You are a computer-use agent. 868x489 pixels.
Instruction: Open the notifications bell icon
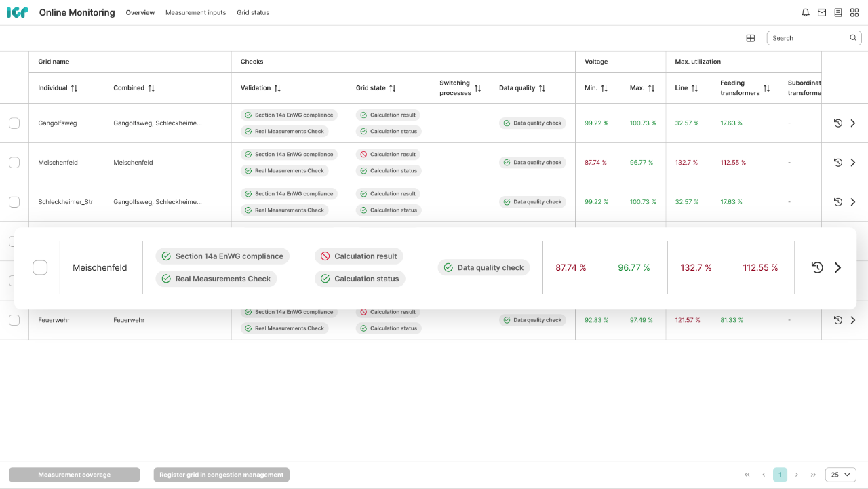tap(806, 13)
